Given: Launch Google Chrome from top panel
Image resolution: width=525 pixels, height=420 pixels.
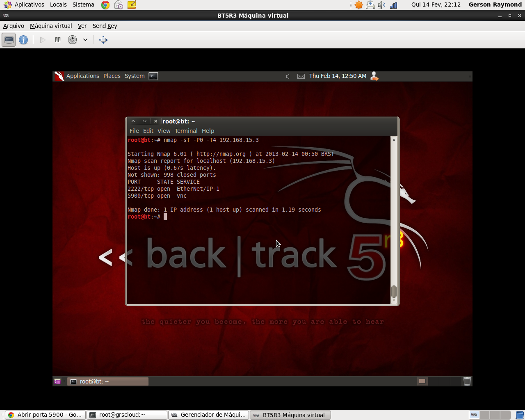Looking at the screenshot, I should coord(105,5).
